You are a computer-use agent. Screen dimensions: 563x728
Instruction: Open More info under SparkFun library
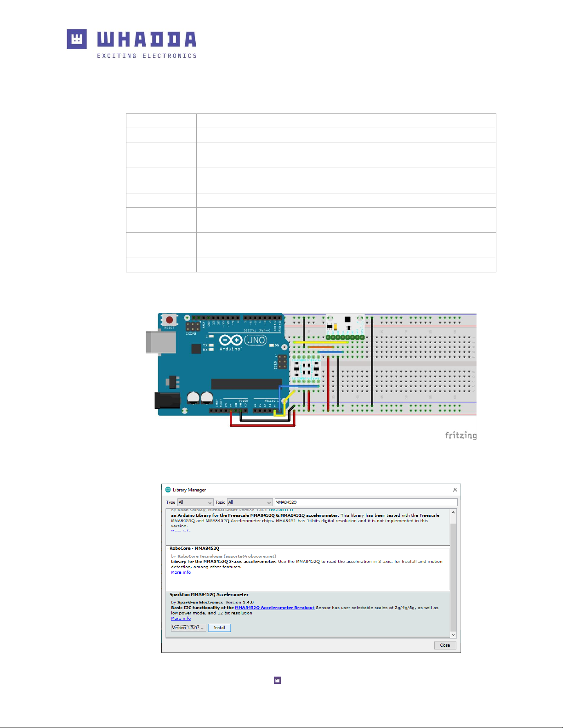click(181, 618)
